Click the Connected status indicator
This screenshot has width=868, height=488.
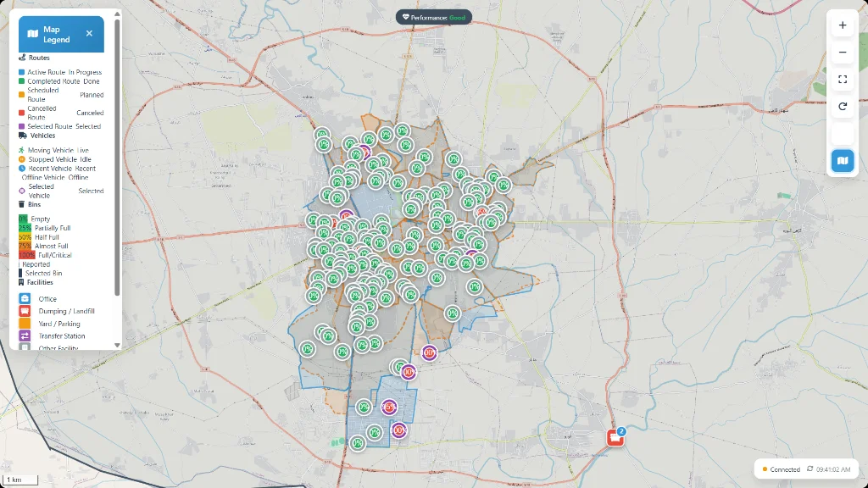(781, 469)
